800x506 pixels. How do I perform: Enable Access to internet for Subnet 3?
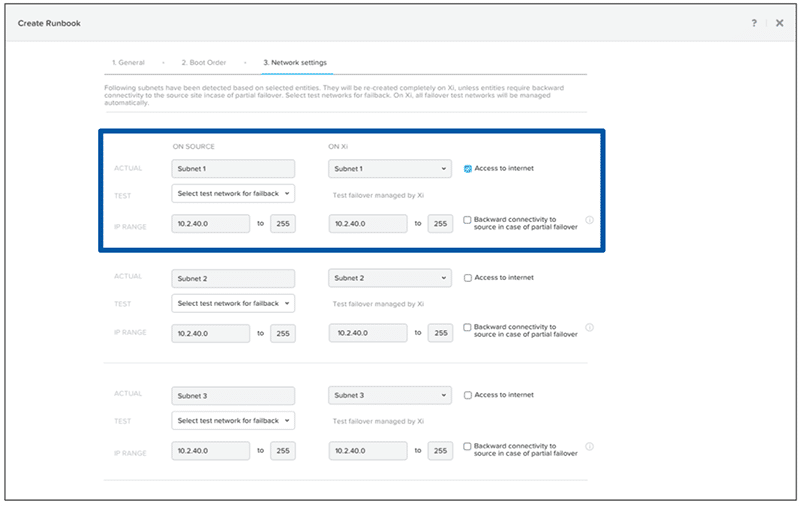coord(468,395)
